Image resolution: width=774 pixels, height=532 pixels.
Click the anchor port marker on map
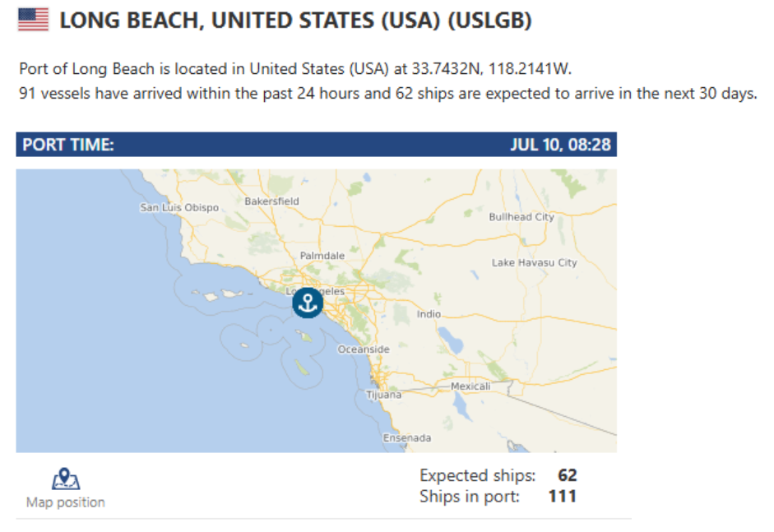(308, 303)
